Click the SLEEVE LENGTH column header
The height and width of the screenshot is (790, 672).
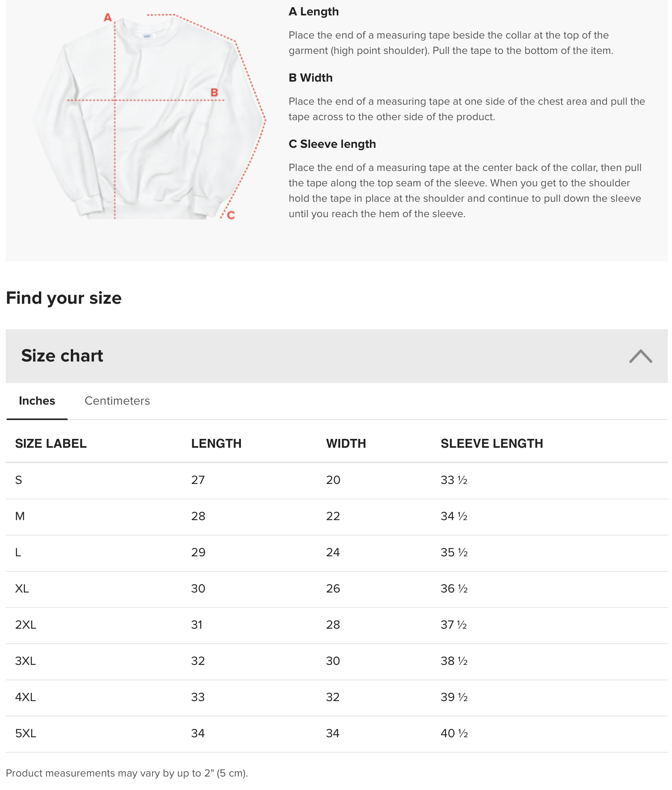[x=492, y=444]
